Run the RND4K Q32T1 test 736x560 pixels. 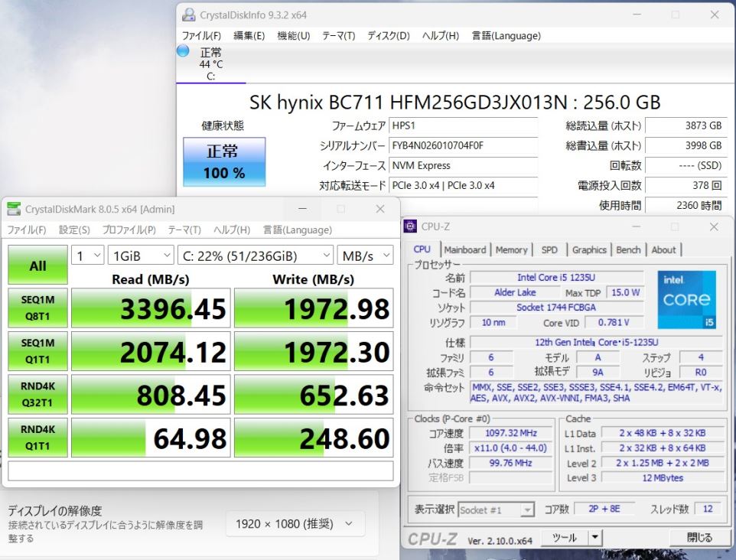click(x=38, y=394)
